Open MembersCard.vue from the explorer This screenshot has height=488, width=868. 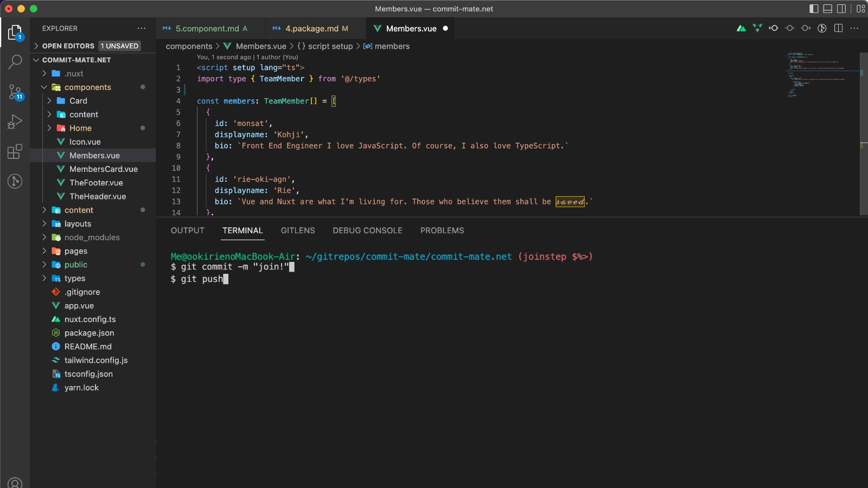click(x=103, y=169)
